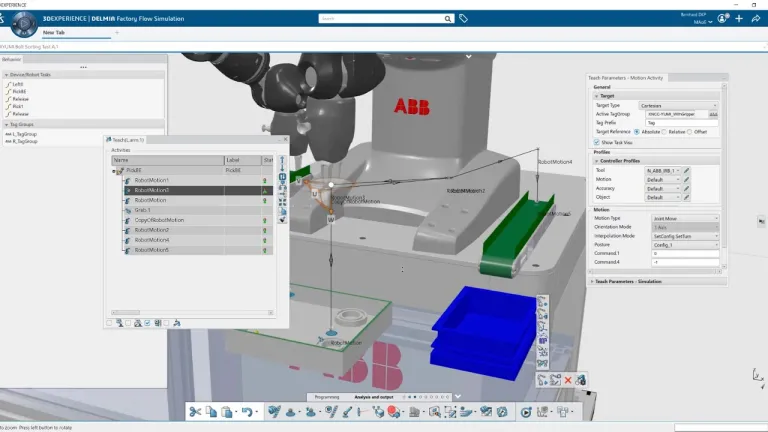Screen dimensions: 768x432
Task: Click the plus add icon in top bar
Action: click(x=739, y=19)
